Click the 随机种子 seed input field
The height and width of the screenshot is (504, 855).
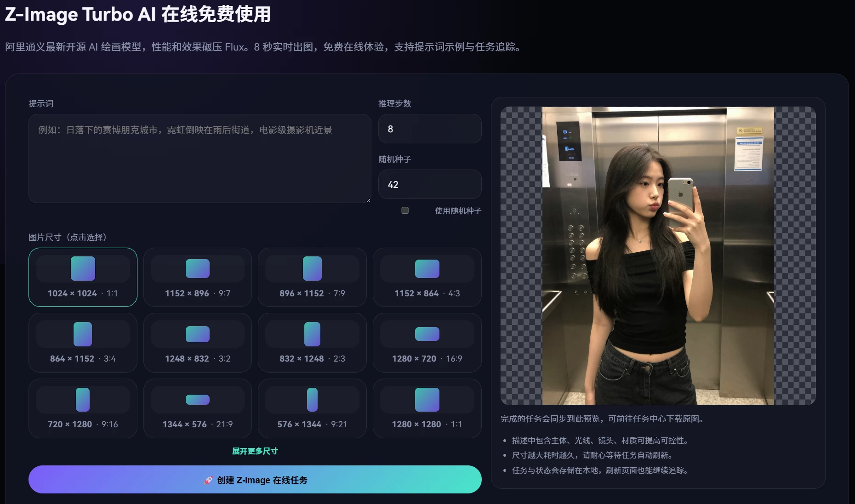pyautogui.click(x=429, y=184)
